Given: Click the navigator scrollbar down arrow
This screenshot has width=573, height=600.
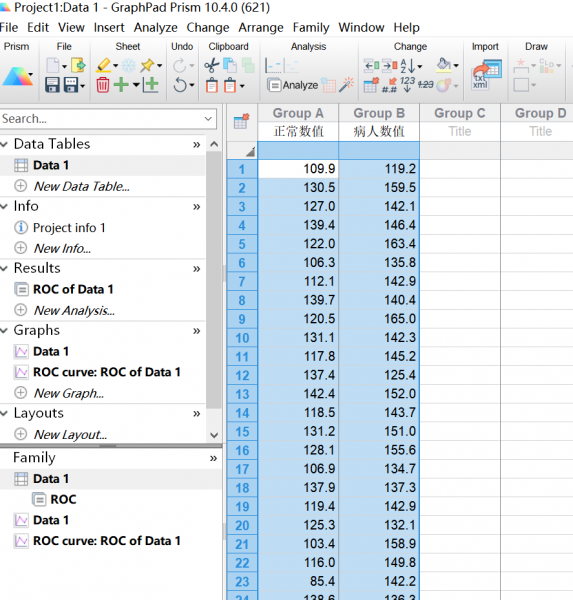Looking at the screenshot, I should (214, 435).
